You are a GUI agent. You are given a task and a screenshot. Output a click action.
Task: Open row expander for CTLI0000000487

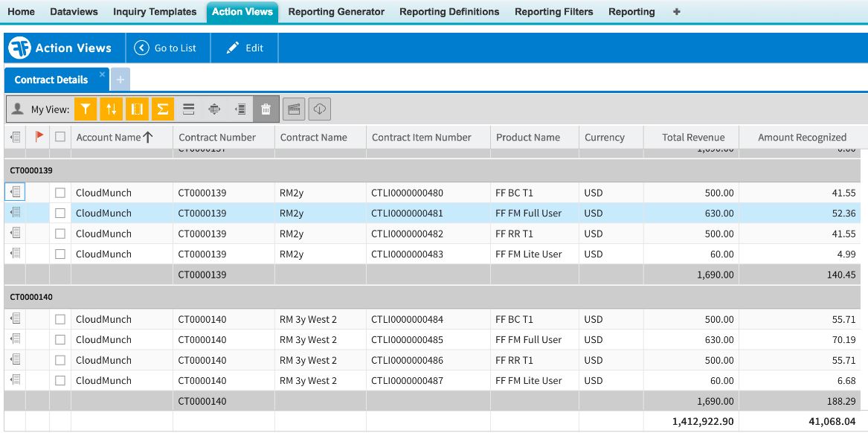(16, 381)
